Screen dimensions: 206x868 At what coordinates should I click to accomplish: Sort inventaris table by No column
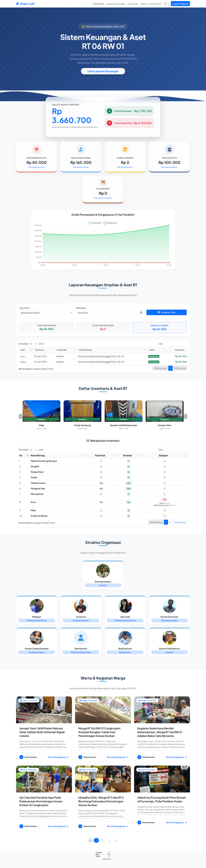pos(24,455)
